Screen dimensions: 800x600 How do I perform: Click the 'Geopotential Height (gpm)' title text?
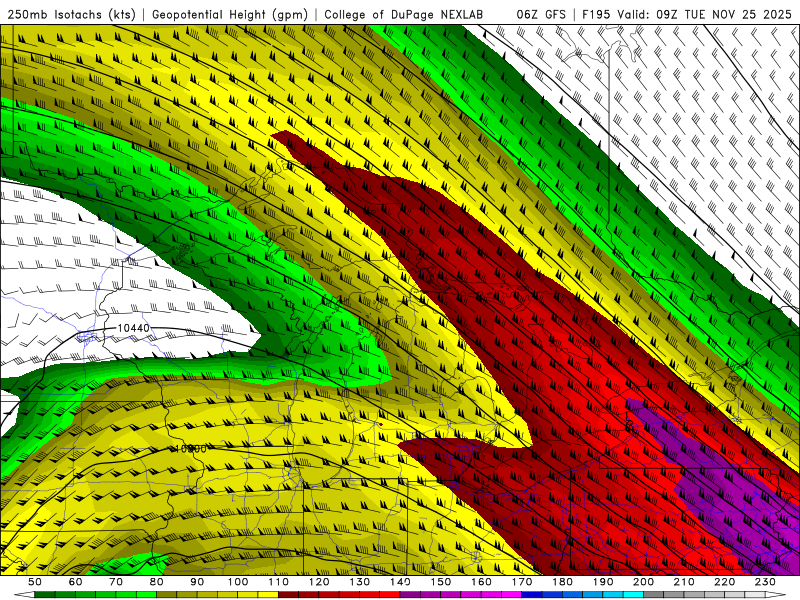click(230, 14)
